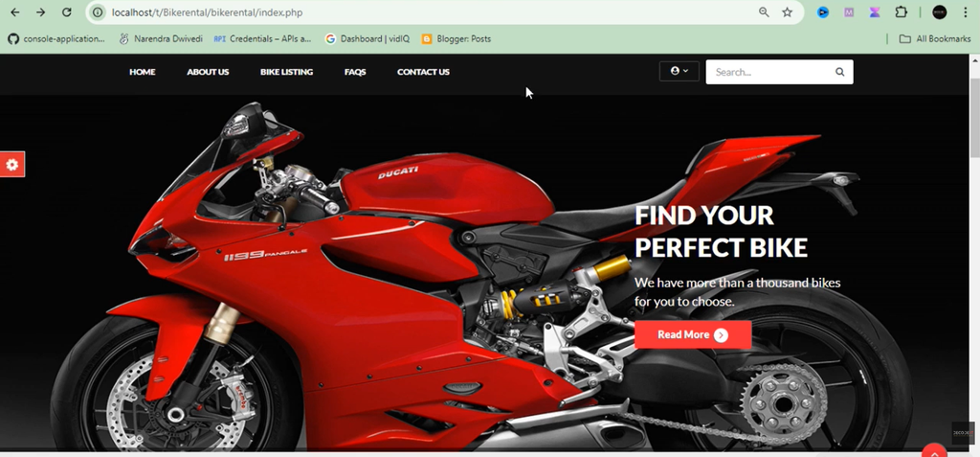Bookmark this page with the star icon

[x=788, y=12]
